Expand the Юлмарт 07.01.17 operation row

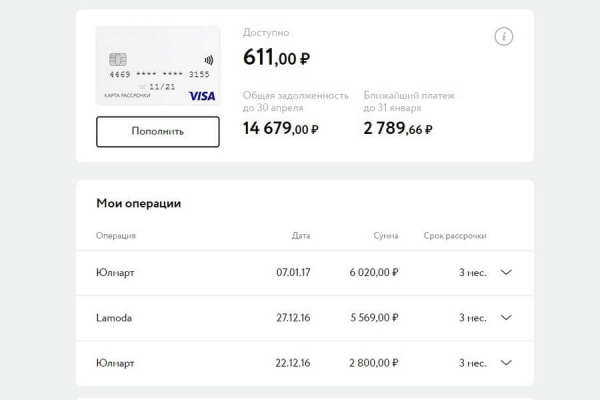click(x=506, y=273)
